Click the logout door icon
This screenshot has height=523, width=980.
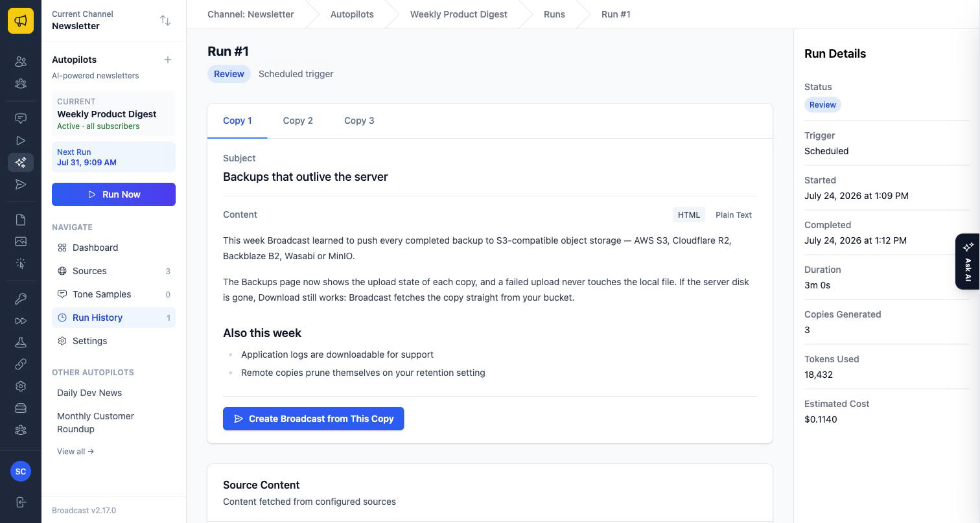tap(21, 502)
